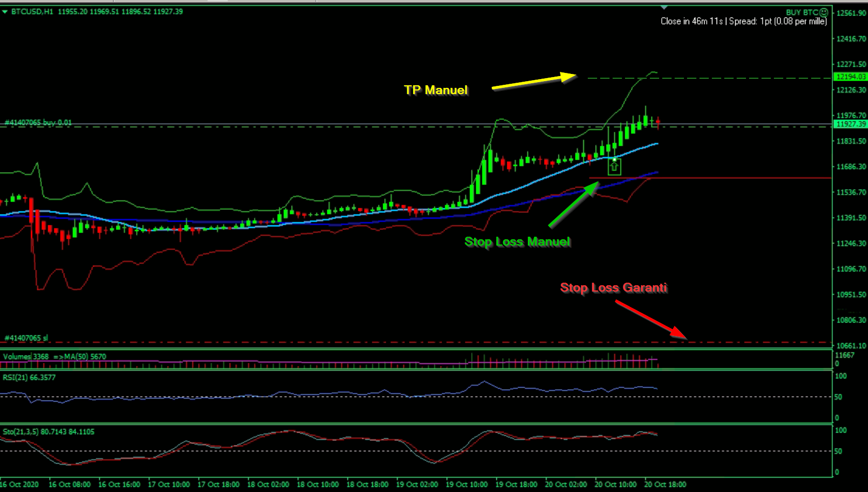Click the "18 Oct 18:00" time label
Image resolution: width=868 pixels, height=492 pixels.
(x=367, y=485)
